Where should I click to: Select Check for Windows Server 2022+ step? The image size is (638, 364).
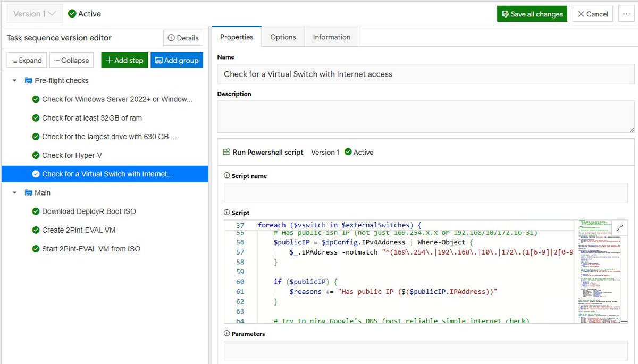105,99
